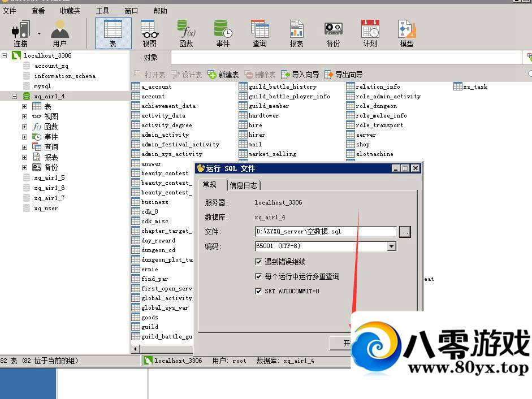Click the 打开表 (Open Table) button
The width and height of the screenshot is (532, 399).
(x=150, y=75)
